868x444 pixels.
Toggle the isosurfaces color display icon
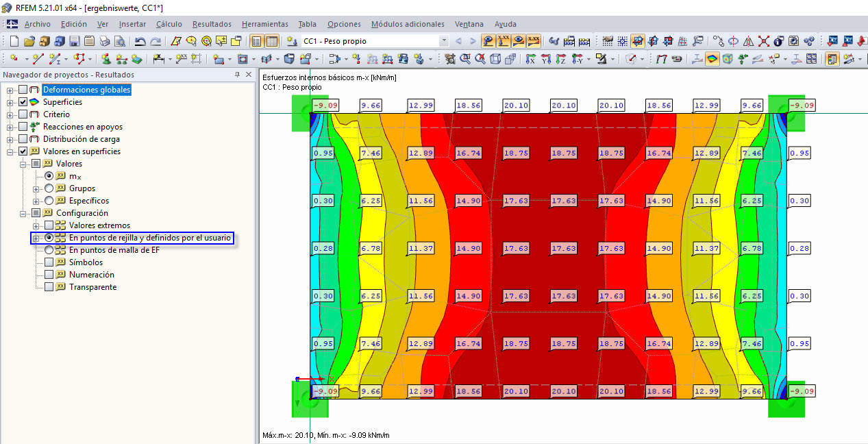(x=712, y=59)
